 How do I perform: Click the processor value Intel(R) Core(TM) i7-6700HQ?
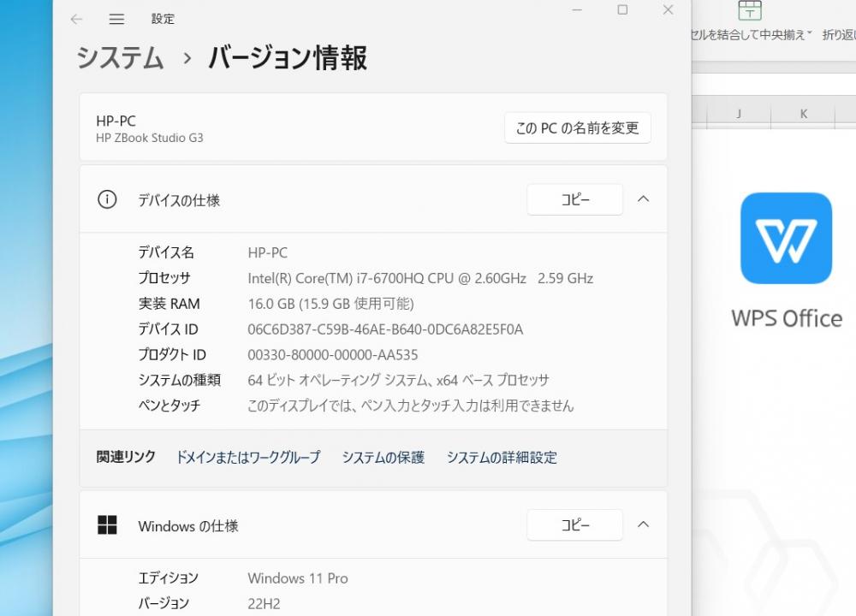420,278
